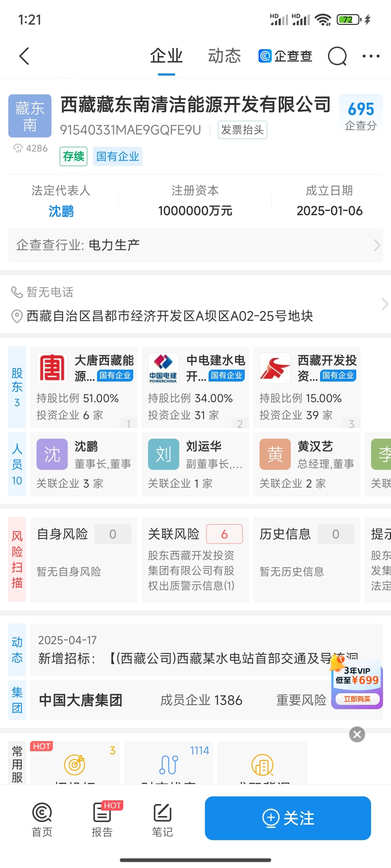Tap the 国有企业 tag under company name
391x868 pixels.
click(x=118, y=156)
